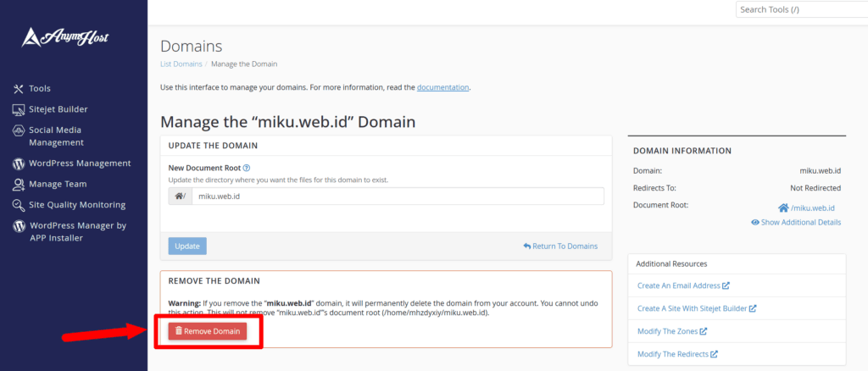Screen dimensions: 868x371
Task: Click the Sitejet Builder monitor icon
Action: (x=19, y=110)
